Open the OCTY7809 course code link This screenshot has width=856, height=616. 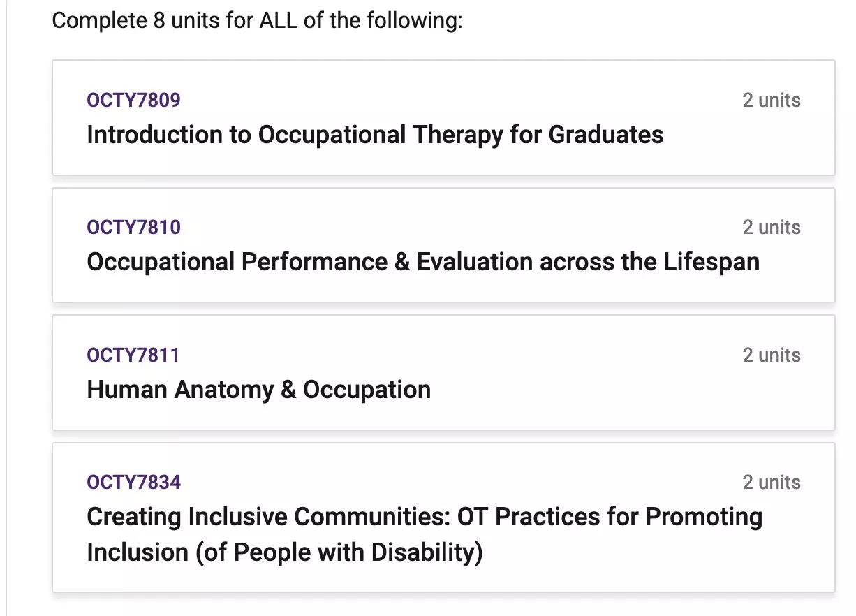pos(133,100)
